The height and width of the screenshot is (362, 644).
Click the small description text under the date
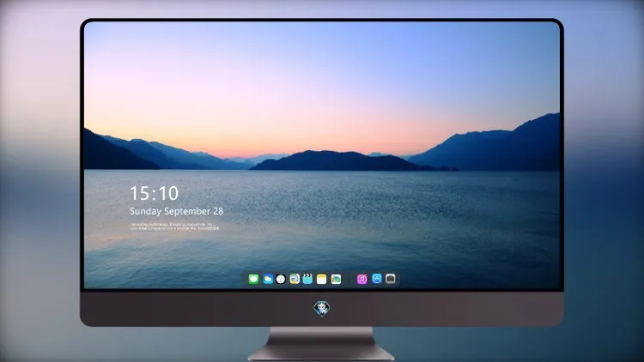pyautogui.click(x=174, y=226)
